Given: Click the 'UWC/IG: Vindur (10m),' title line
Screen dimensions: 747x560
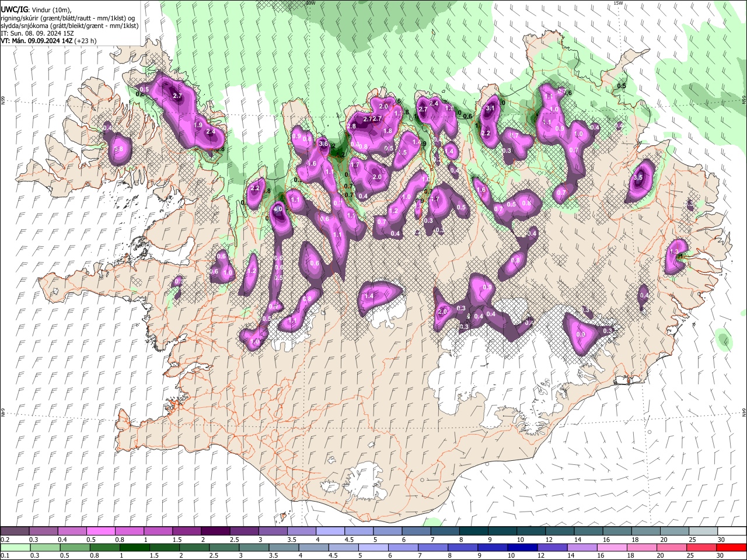Looking at the screenshot, I should [x=36, y=9].
